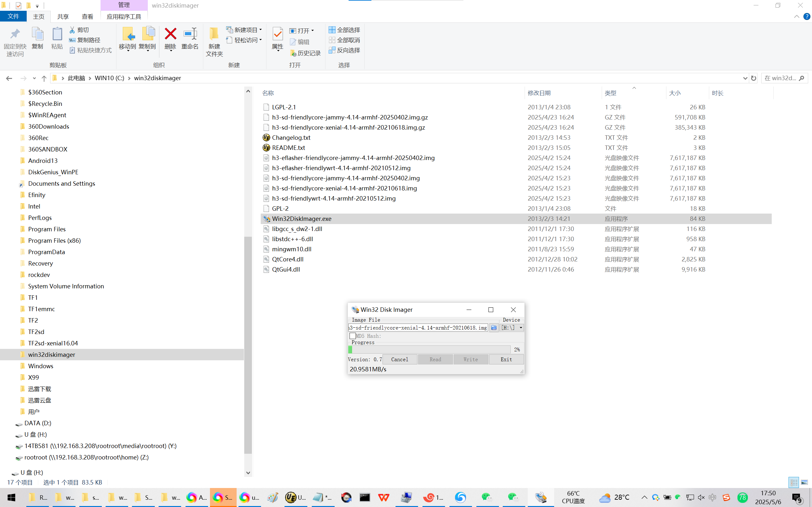Switch to the View ribbon tab
The image size is (812, 507).
coord(87,16)
